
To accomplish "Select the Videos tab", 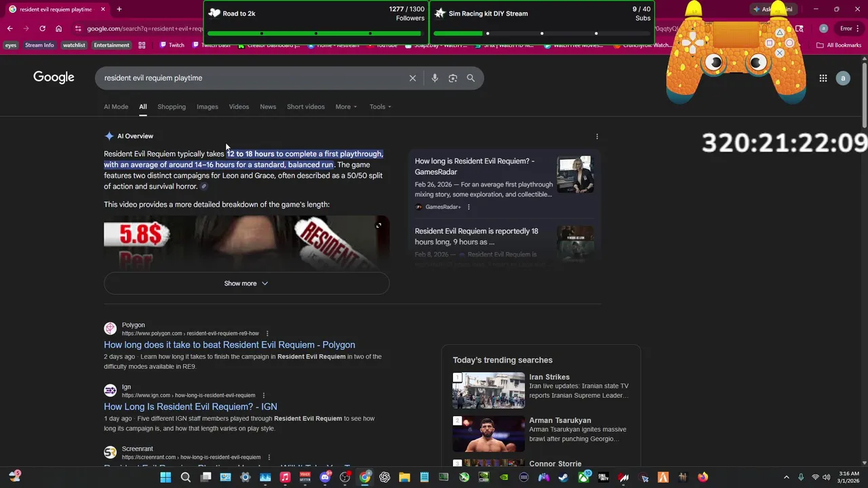I will 239,106.
